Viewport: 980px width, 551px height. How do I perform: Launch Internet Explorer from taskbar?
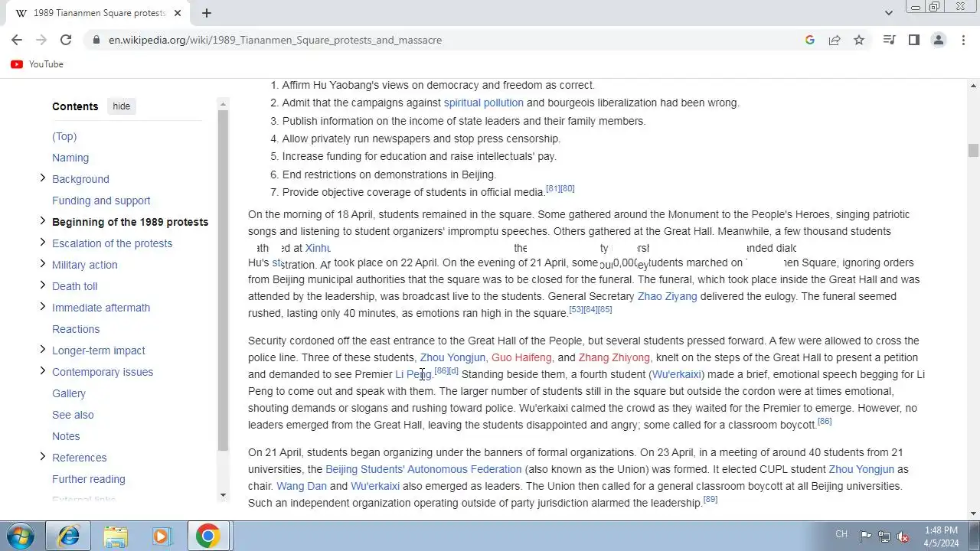(68, 536)
